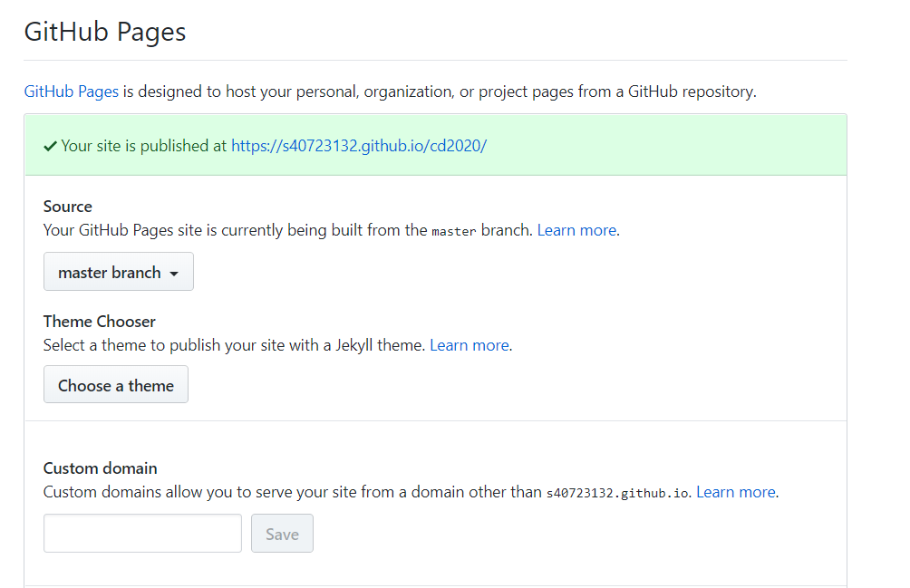The image size is (910, 588).
Task: Click the Choose a theme button
Action: [x=116, y=384]
